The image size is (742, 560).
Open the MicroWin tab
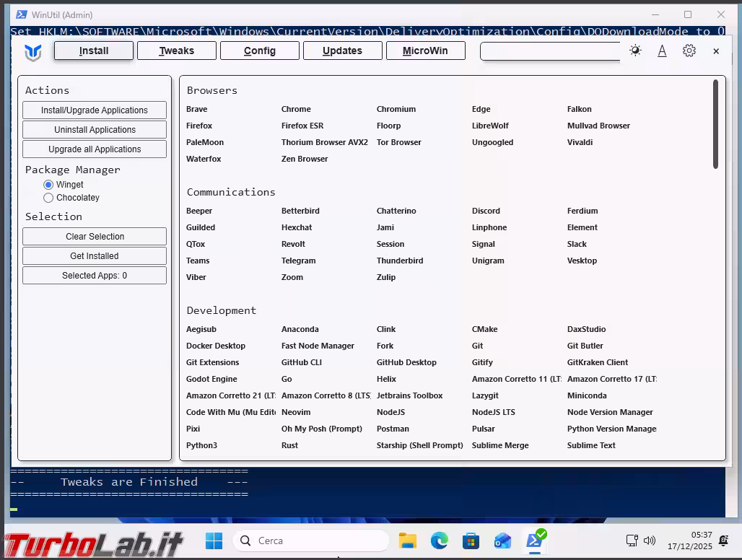[x=425, y=51]
